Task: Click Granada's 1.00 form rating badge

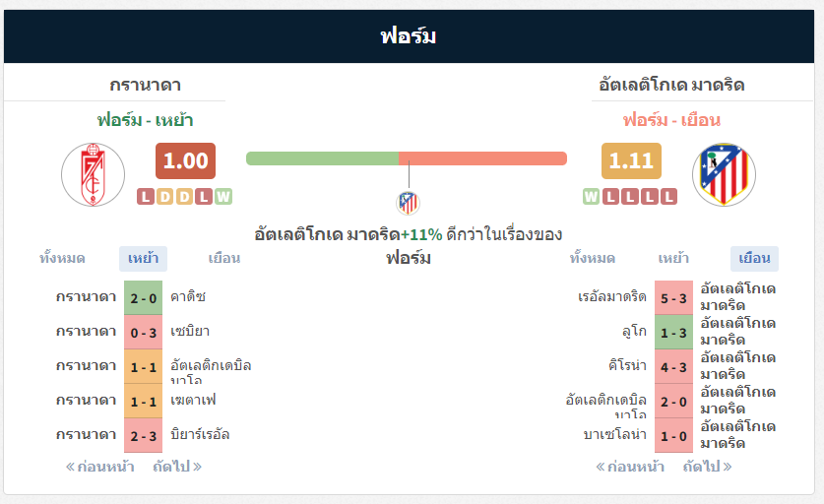Action: 185,160
